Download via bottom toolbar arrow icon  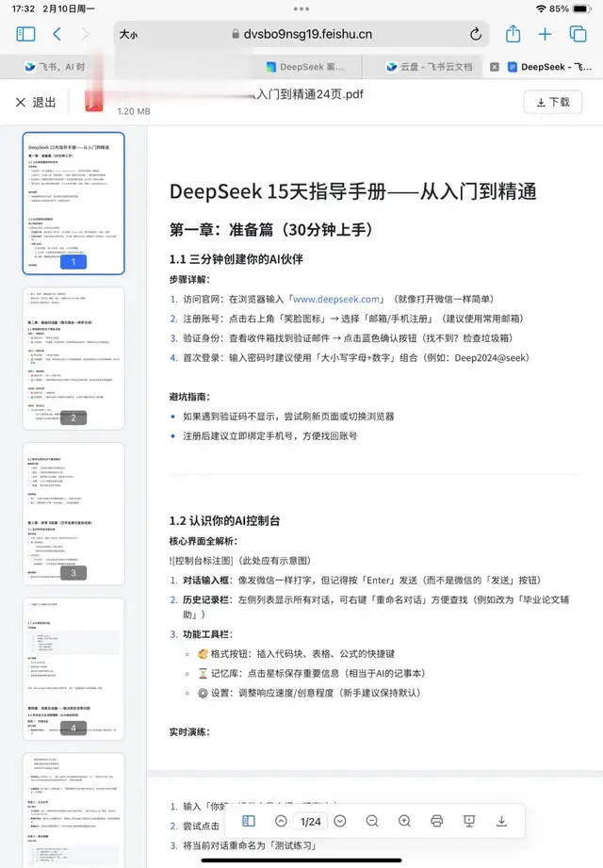[502, 821]
